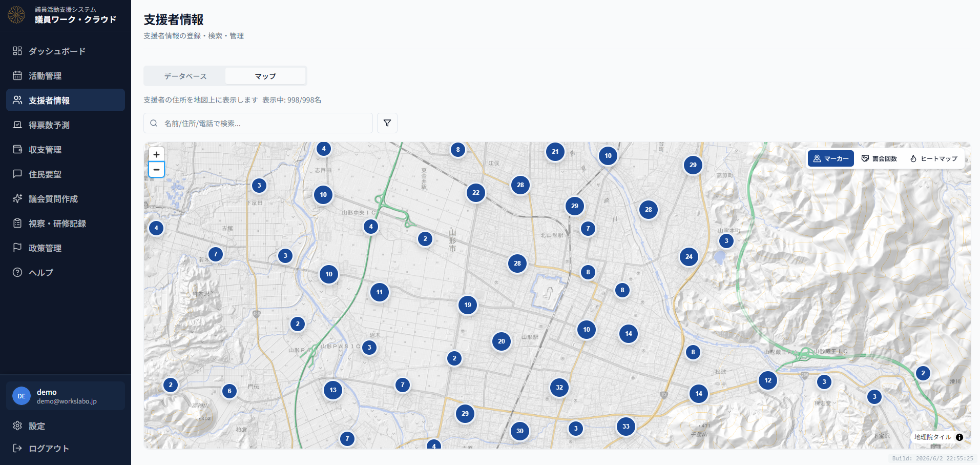Click the cluster marker labeled 12
This screenshot has width=980, height=465.
[x=768, y=380]
